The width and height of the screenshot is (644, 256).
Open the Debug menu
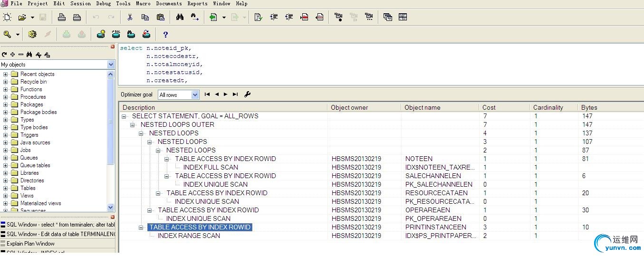103,3
